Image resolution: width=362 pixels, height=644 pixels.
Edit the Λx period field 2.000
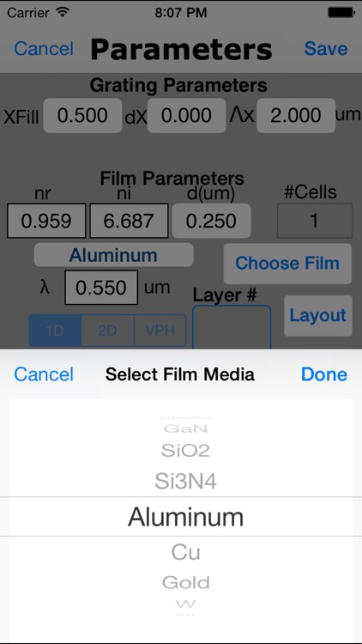point(296,115)
